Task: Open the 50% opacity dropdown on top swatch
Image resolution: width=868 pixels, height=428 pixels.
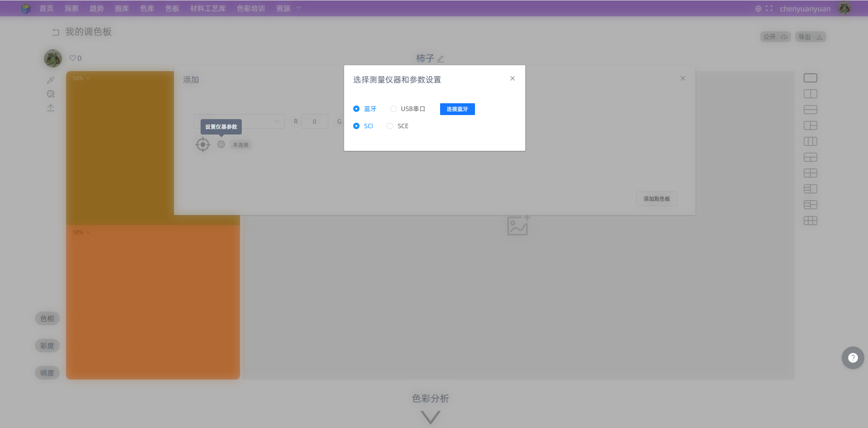Action: pyautogui.click(x=80, y=78)
